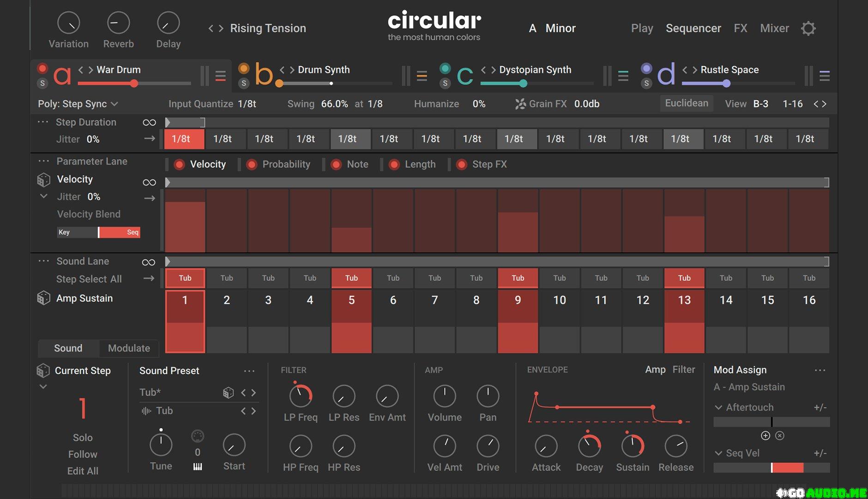Click the LP Freq knob
Viewport: 868px width, 499px height.
click(x=300, y=396)
